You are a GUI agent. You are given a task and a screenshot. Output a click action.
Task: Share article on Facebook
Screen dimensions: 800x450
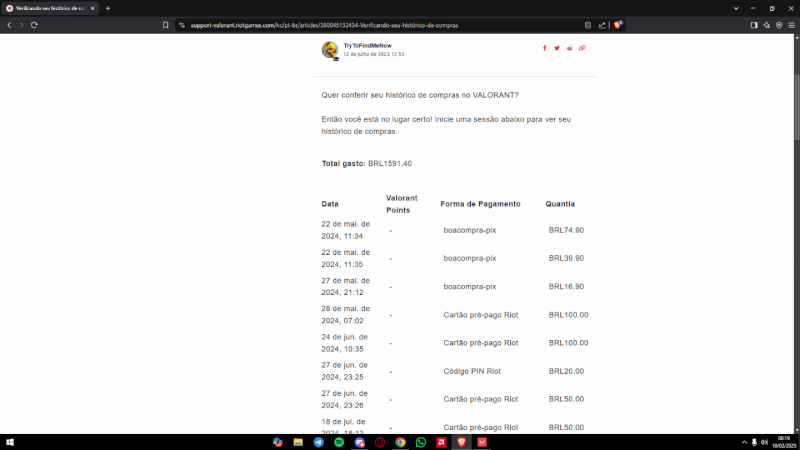coord(544,48)
